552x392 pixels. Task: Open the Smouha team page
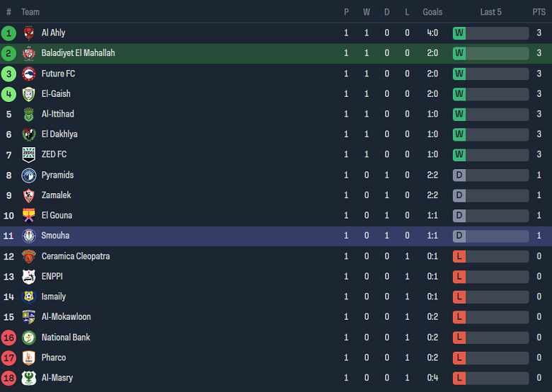[55, 236]
